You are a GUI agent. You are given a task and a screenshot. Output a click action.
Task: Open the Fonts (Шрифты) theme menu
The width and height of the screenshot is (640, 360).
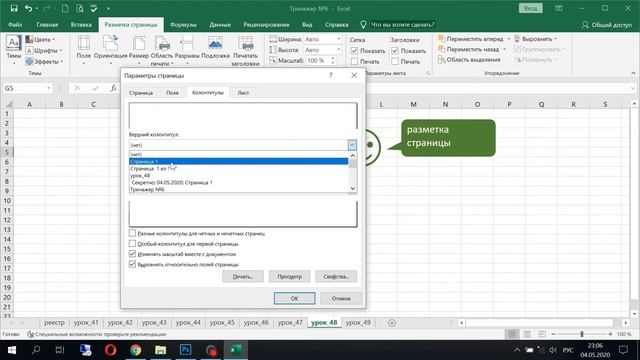[43, 51]
